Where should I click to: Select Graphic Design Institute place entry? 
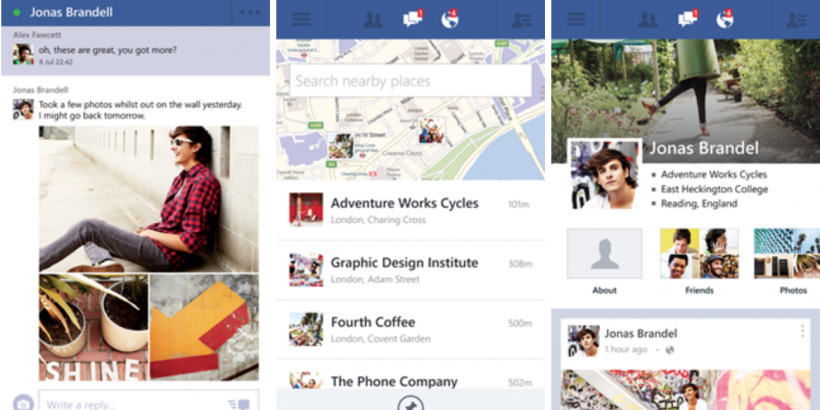pyautogui.click(x=411, y=270)
